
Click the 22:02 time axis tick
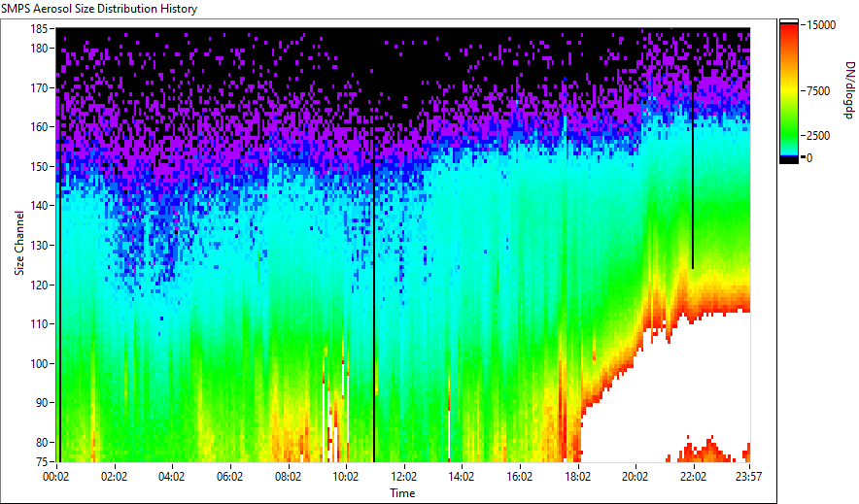pos(693,477)
